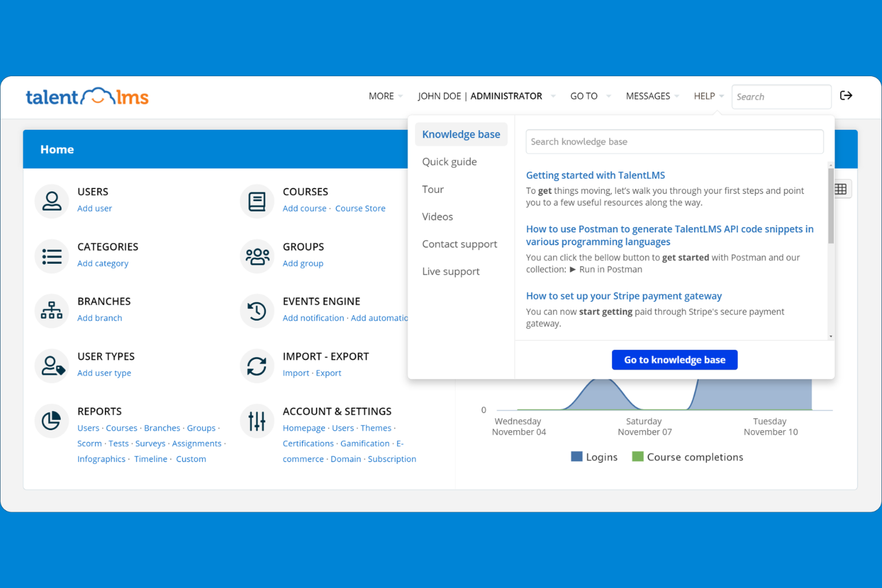Viewport: 882px width, 588px height.
Task: Click the Add branch link
Action: (100, 318)
